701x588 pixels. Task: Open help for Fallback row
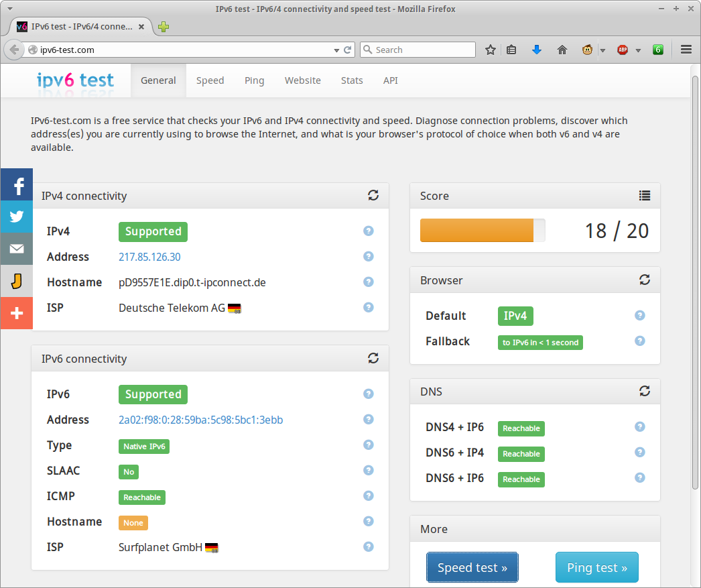click(x=640, y=341)
